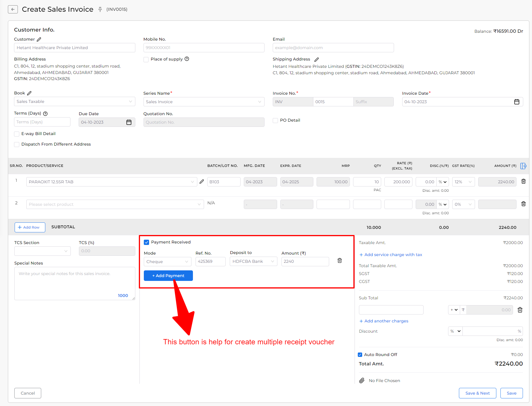Click row 1 Rate field 200.000
This screenshot has width=532, height=406.
tap(398, 182)
